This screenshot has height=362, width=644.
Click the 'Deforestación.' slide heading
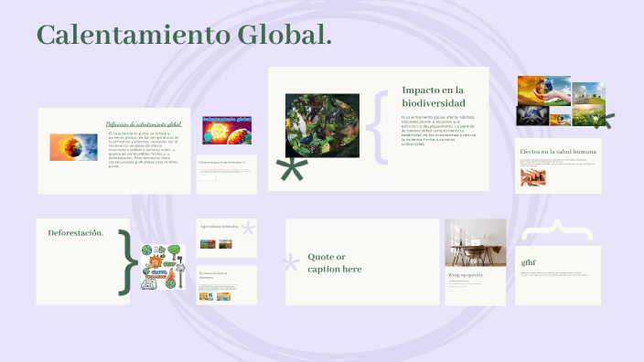point(76,233)
